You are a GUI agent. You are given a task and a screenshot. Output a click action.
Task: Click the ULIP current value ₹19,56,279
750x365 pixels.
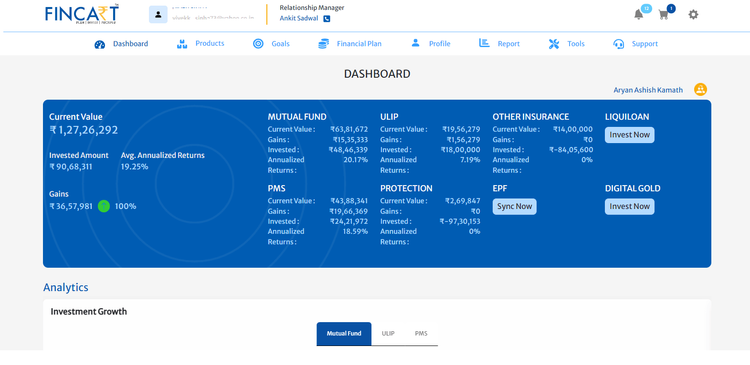[461, 129]
